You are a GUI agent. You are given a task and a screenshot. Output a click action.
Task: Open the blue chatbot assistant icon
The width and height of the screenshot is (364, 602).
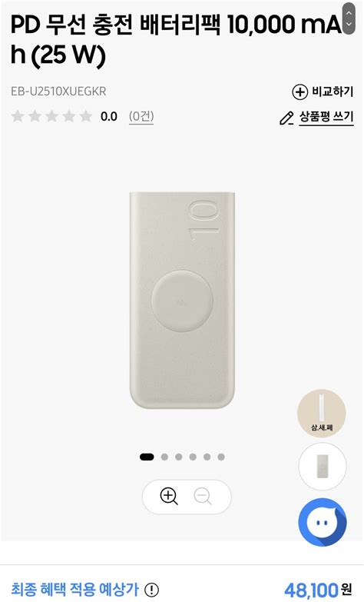(323, 522)
